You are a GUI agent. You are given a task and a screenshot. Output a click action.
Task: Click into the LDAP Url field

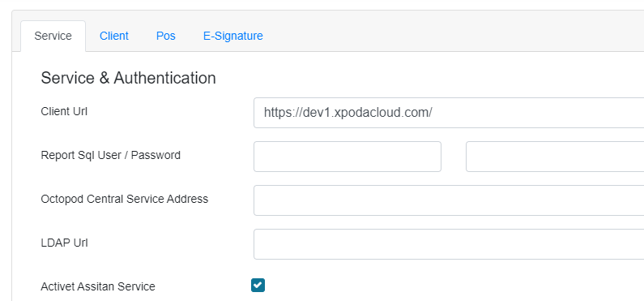pyautogui.click(x=449, y=244)
